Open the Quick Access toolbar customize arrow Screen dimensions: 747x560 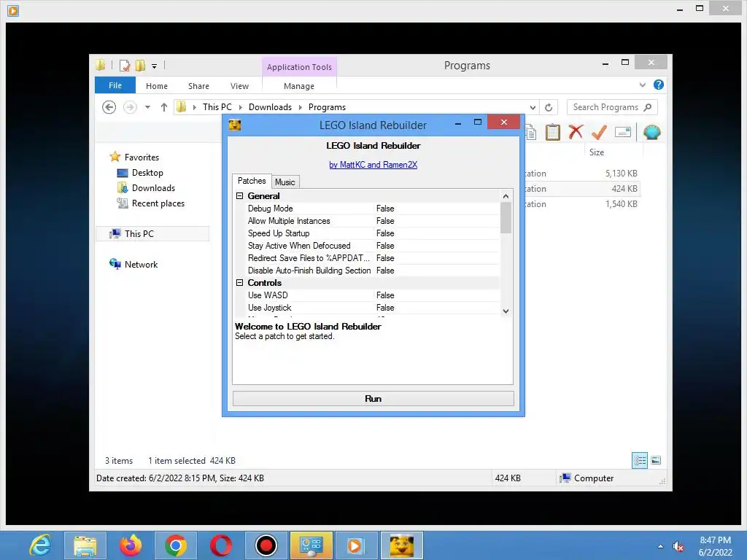[x=155, y=66]
